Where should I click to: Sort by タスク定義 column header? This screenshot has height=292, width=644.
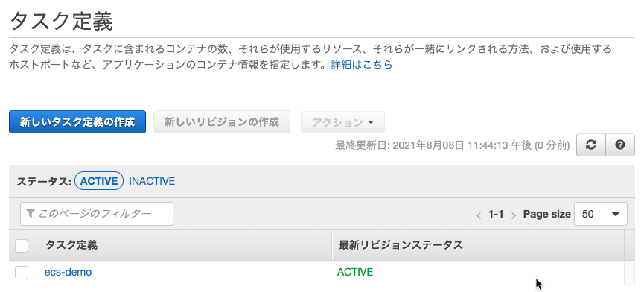(x=71, y=245)
